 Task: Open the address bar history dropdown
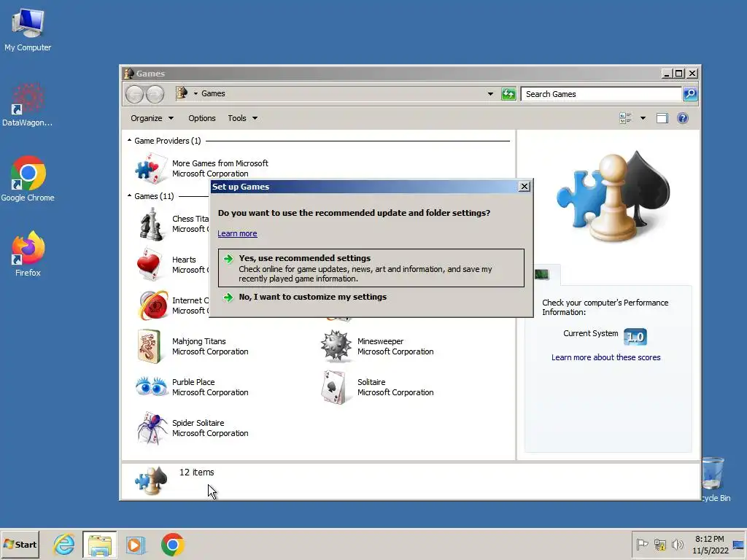490,94
